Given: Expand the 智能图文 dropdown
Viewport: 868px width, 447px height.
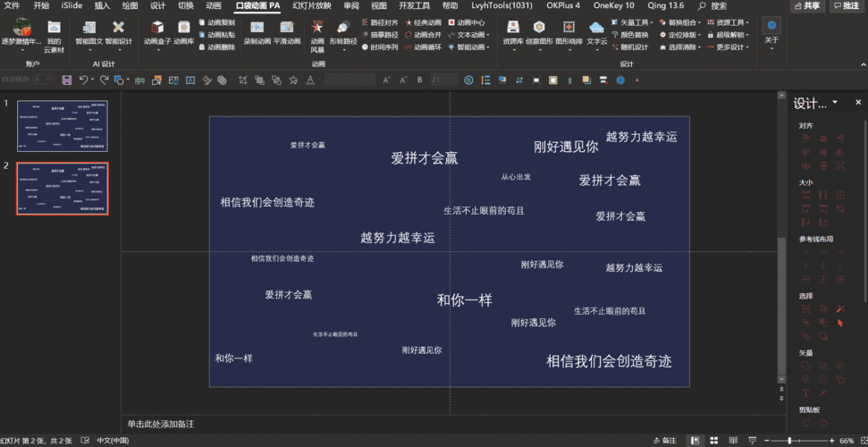Looking at the screenshot, I should (89, 49).
